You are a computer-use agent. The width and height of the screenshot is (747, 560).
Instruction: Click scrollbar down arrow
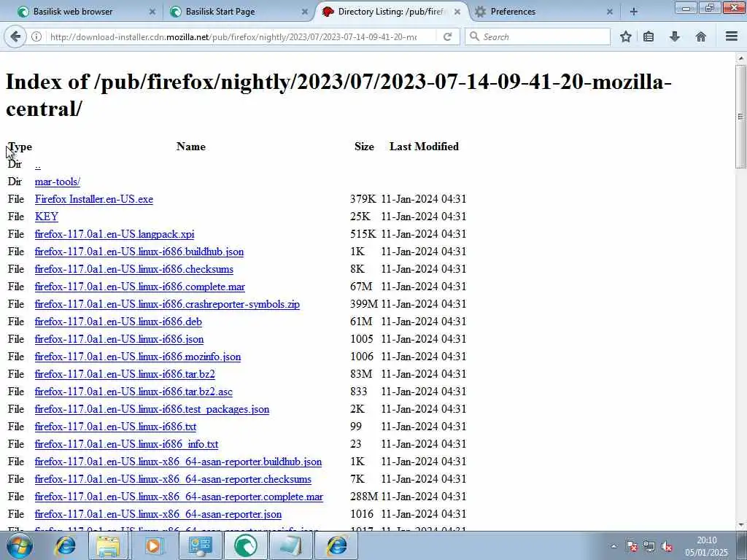(740, 525)
